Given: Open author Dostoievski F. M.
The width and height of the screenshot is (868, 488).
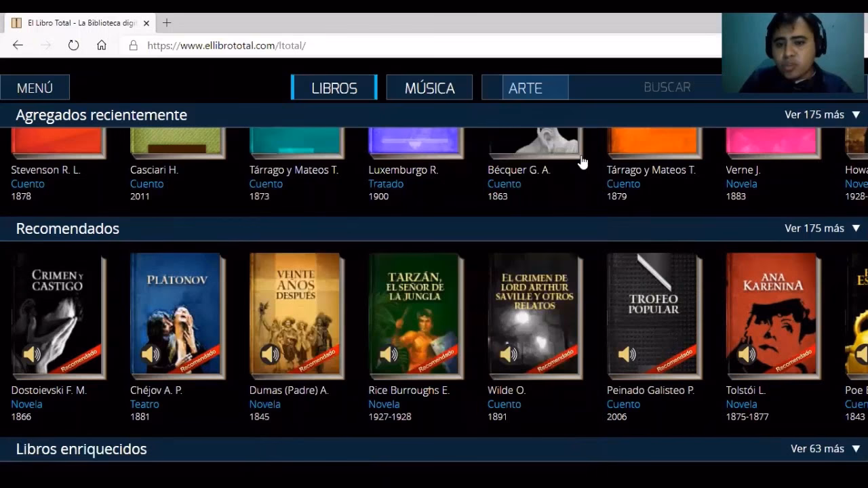Looking at the screenshot, I should pyautogui.click(x=49, y=390).
